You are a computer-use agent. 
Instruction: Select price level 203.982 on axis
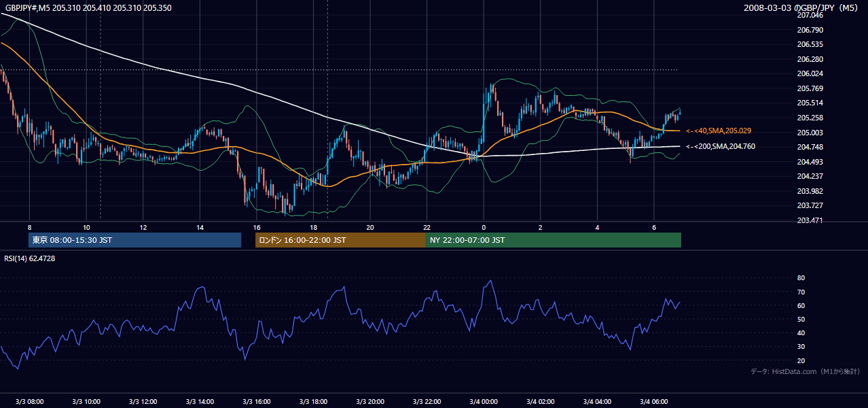coord(810,191)
